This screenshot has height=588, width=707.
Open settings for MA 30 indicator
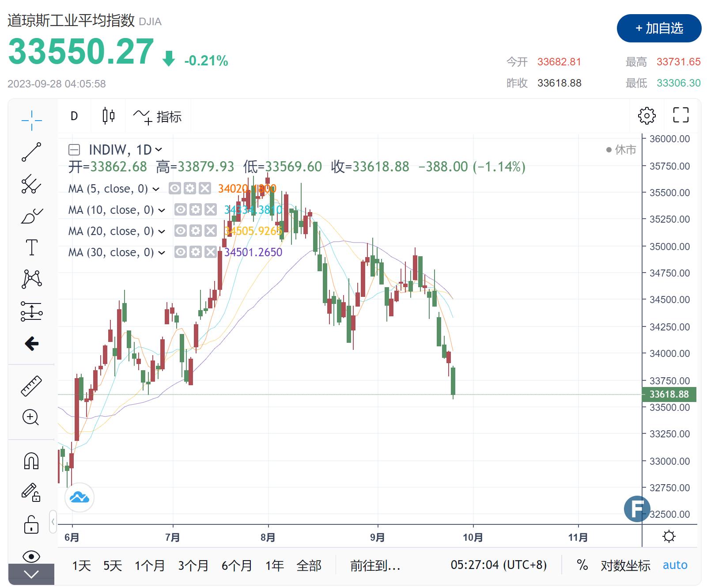(196, 252)
